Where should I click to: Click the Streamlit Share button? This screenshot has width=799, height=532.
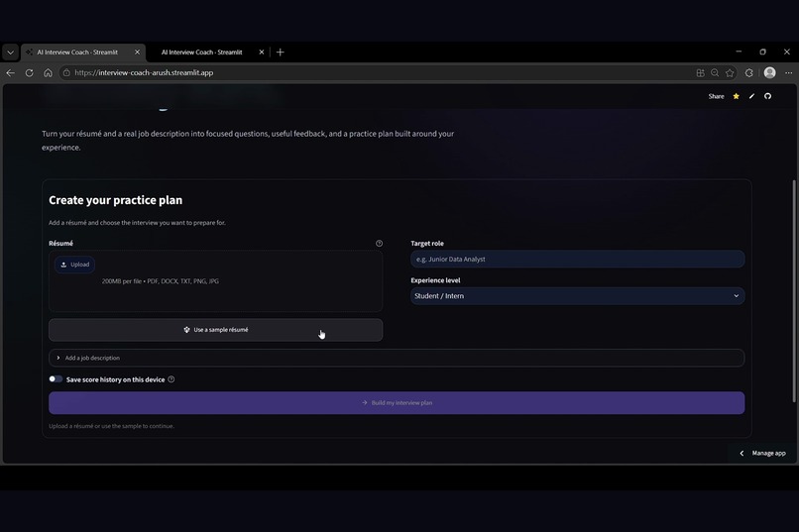point(716,96)
